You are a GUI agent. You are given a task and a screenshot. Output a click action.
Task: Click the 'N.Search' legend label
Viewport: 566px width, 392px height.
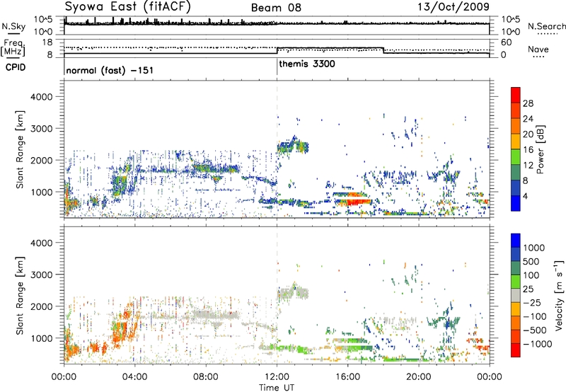click(x=546, y=26)
